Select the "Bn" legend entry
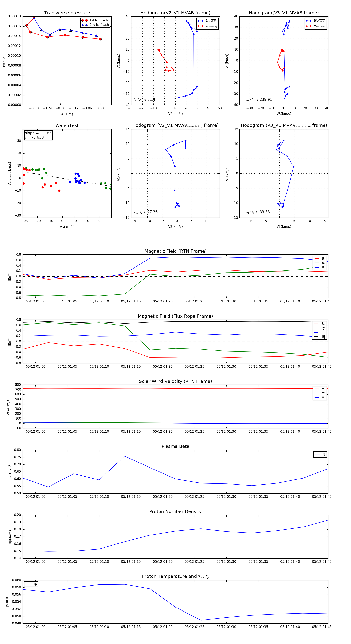The image size is (351, 644). [x=320, y=267]
